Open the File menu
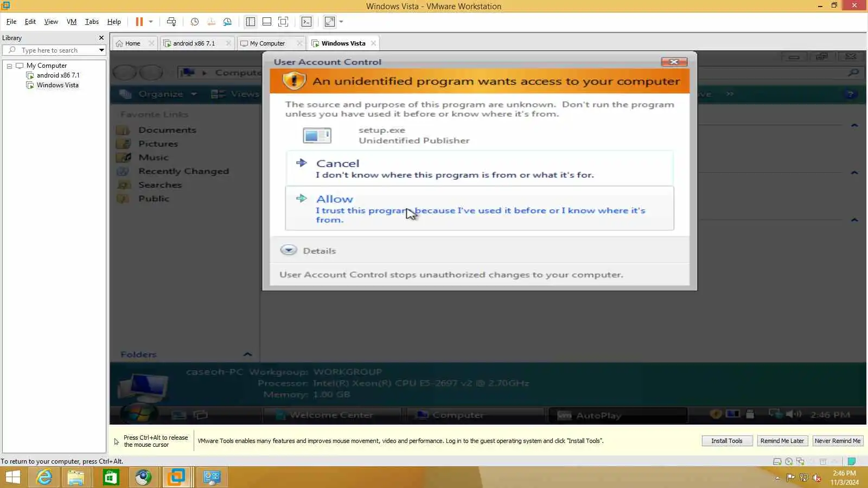The width and height of the screenshot is (868, 488). [x=11, y=22]
